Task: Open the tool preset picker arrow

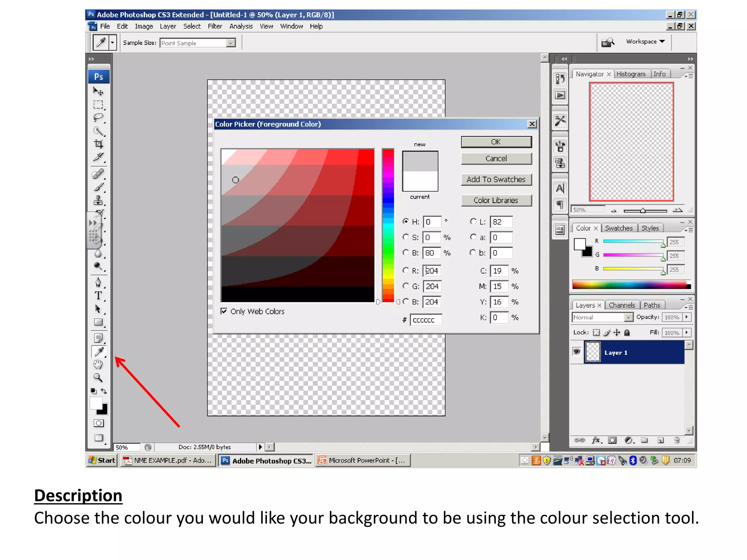Action: [x=113, y=43]
